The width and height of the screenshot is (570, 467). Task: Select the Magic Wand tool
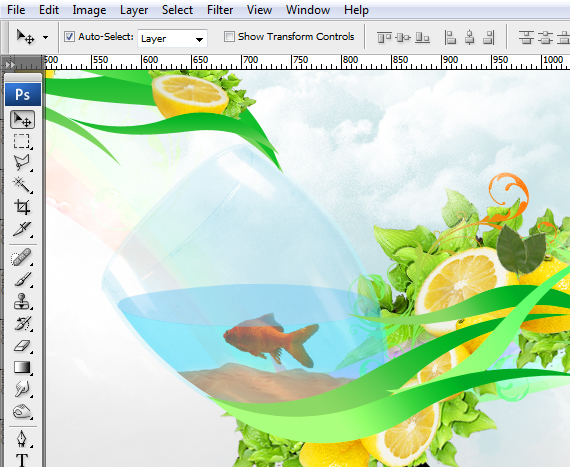coord(22,185)
